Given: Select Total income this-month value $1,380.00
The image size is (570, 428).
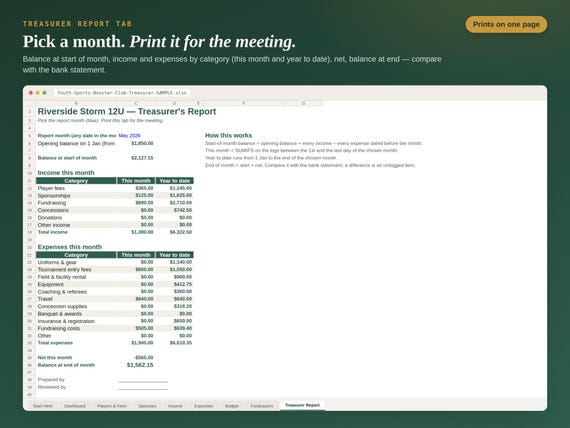Looking at the screenshot, I should click(x=142, y=232).
